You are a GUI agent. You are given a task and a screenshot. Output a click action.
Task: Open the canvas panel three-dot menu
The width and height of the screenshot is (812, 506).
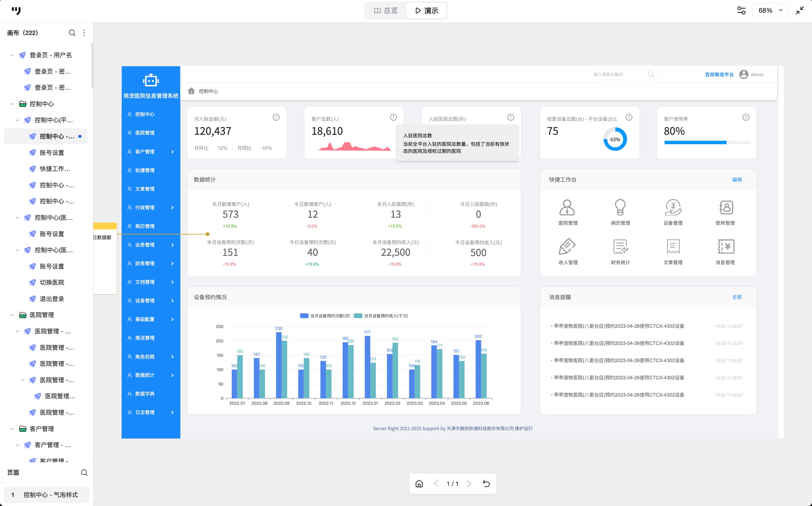click(x=84, y=33)
